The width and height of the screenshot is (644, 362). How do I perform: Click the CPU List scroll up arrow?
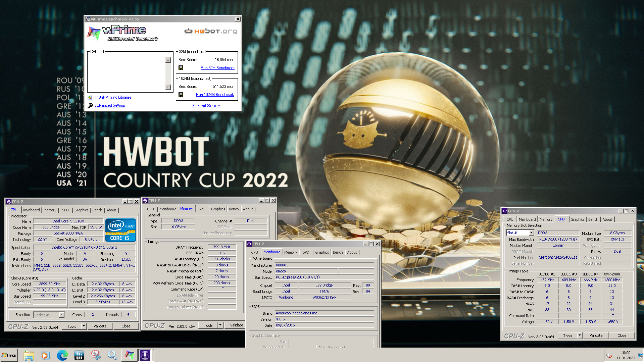click(168, 60)
